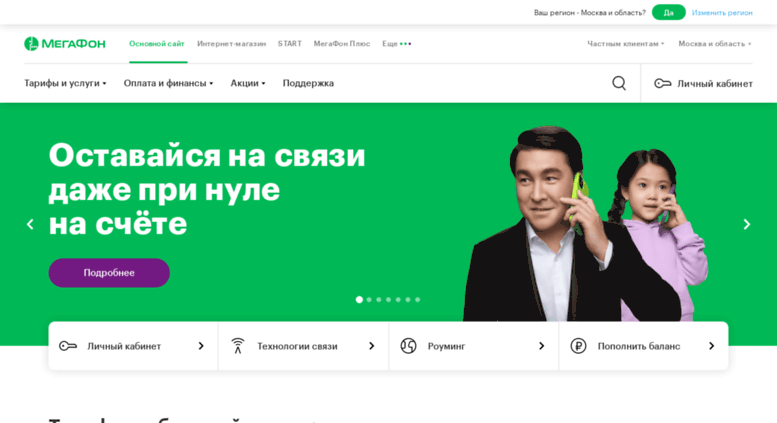Open МегаФон Плюс tab

pos(342,44)
